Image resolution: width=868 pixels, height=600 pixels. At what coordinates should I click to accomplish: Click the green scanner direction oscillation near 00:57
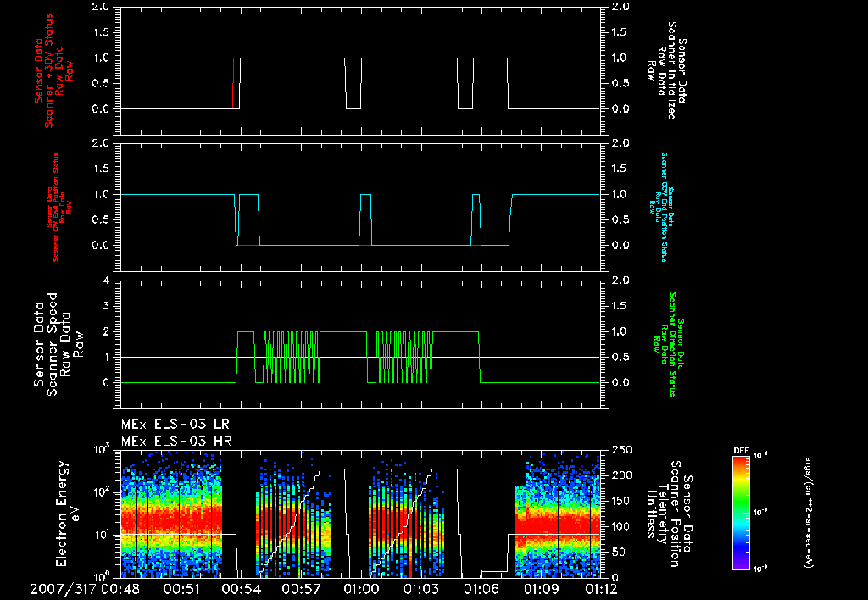coord(292,357)
